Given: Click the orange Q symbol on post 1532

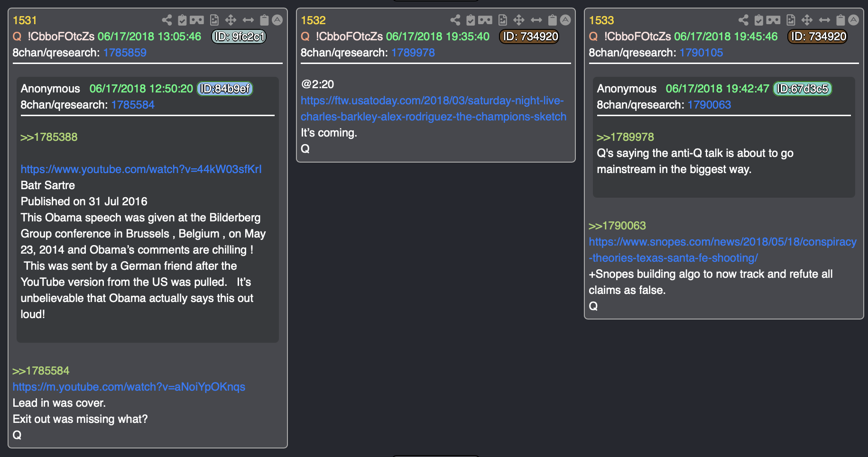Looking at the screenshot, I should tap(305, 37).
